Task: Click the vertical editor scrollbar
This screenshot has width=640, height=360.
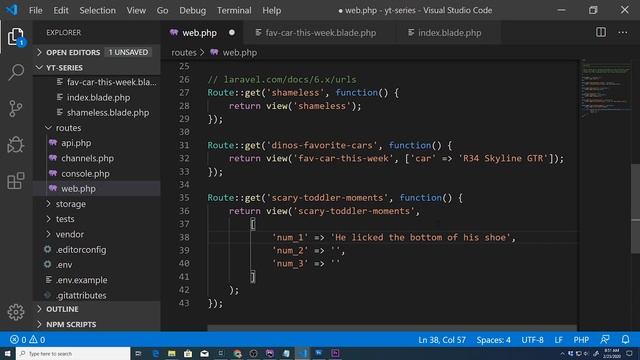Action: pos(636,208)
